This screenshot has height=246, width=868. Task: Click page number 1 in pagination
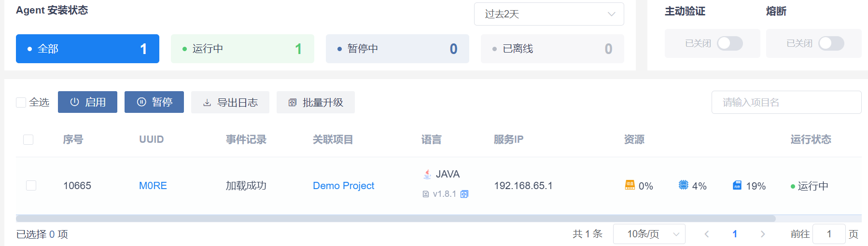click(x=735, y=234)
